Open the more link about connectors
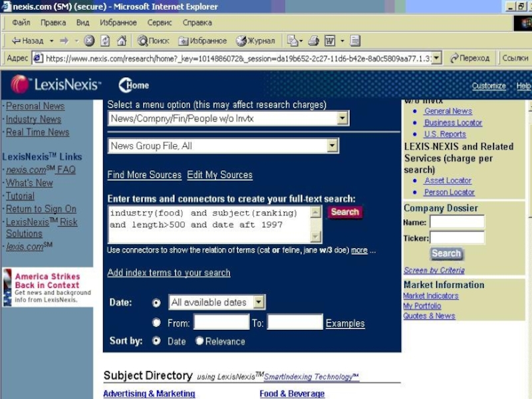The width and height of the screenshot is (532, 399). point(359,251)
